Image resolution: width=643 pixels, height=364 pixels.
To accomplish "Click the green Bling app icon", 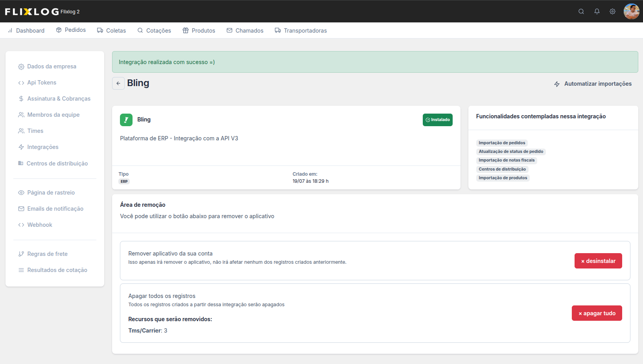I will 126,120.
